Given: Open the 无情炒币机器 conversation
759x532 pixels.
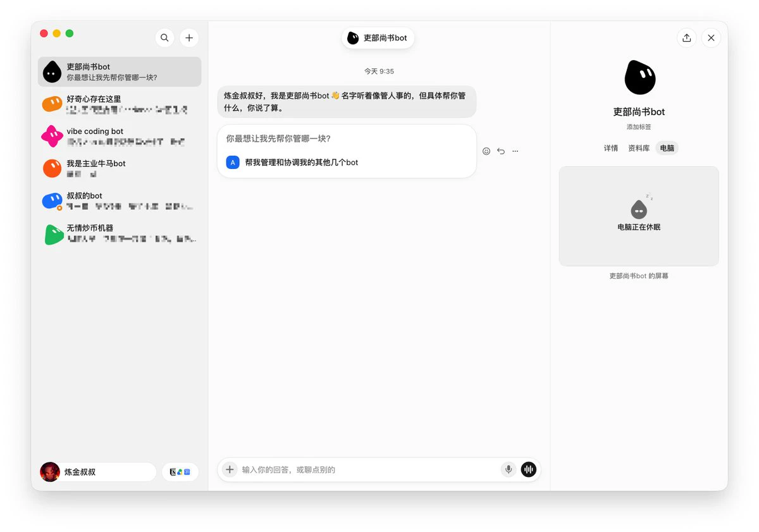Looking at the screenshot, I should (x=120, y=234).
